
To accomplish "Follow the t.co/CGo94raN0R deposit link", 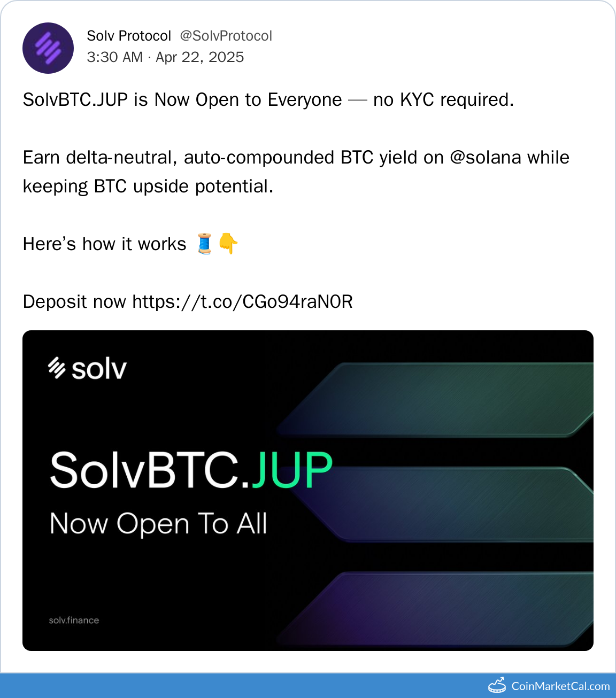I will coord(242,302).
